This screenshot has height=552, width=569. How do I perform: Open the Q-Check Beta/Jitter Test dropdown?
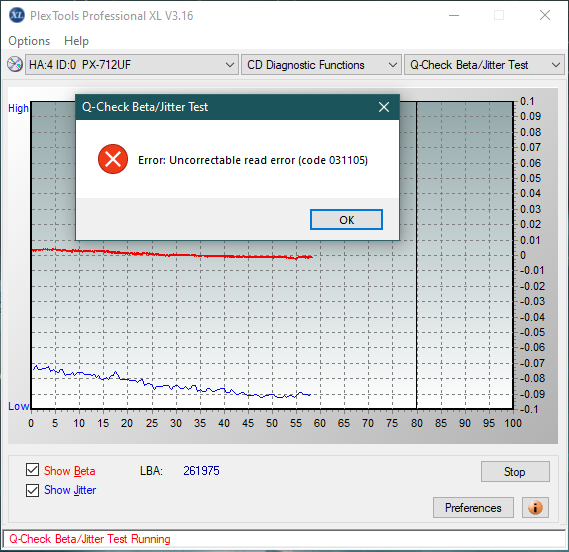click(484, 65)
